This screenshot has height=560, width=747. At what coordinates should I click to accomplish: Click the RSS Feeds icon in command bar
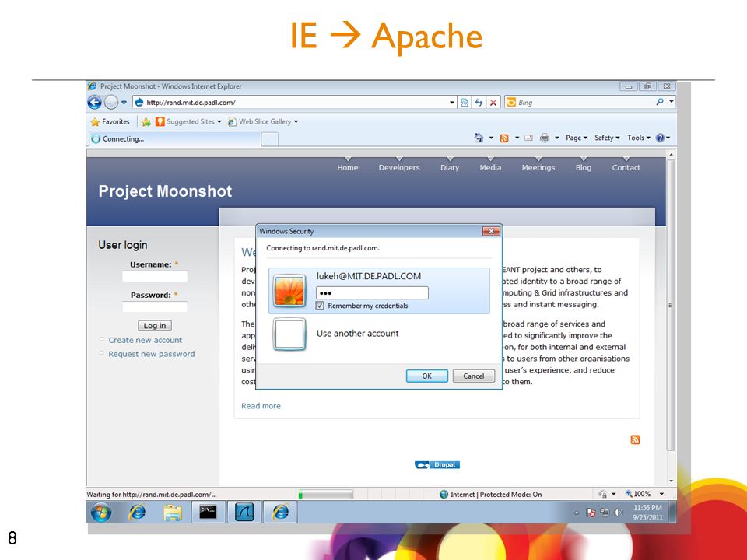(504, 138)
